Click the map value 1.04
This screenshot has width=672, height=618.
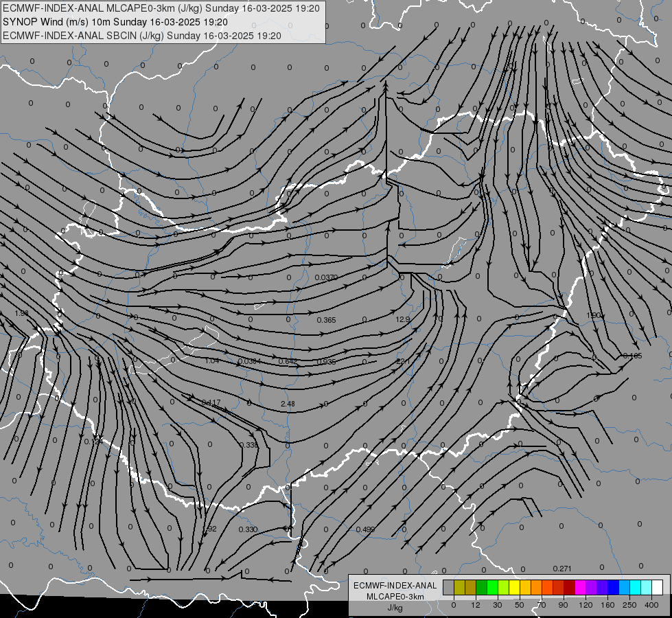(211, 360)
